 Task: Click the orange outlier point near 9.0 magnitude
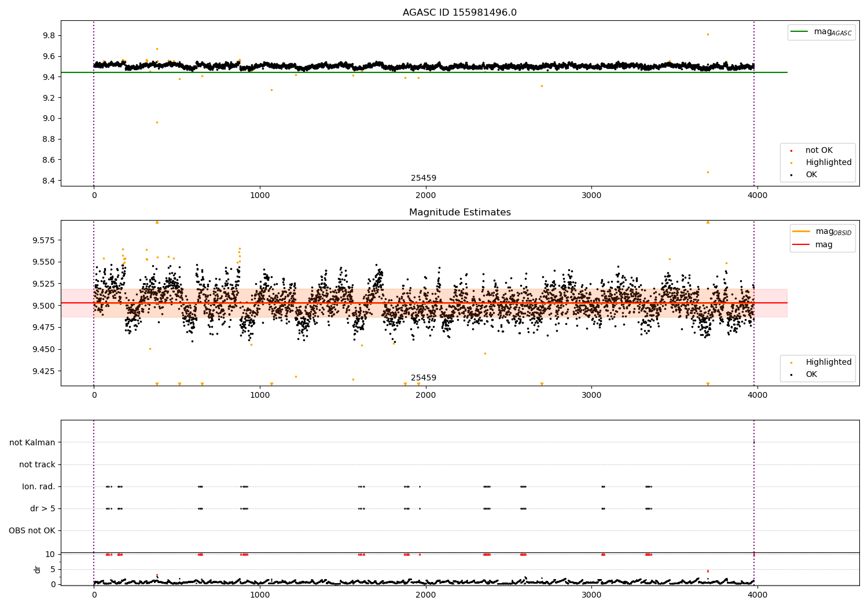pos(157,122)
